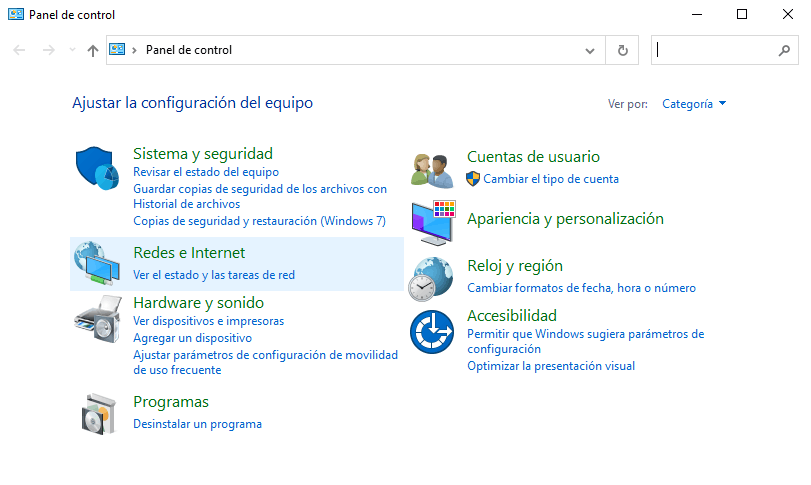The height and width of the screenshot is (485, 811).
Task: Click Revisar el estado del equipo
Action: 206,172
